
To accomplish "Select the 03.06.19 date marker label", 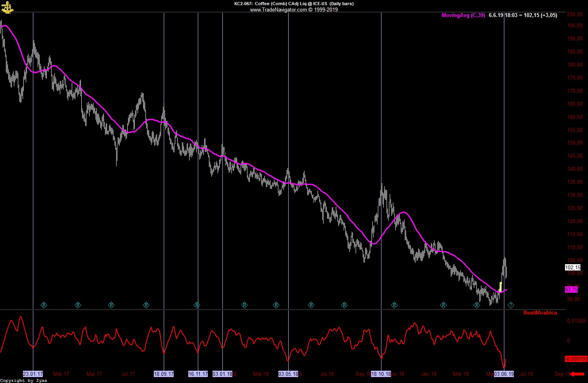I will click(504, 374).
